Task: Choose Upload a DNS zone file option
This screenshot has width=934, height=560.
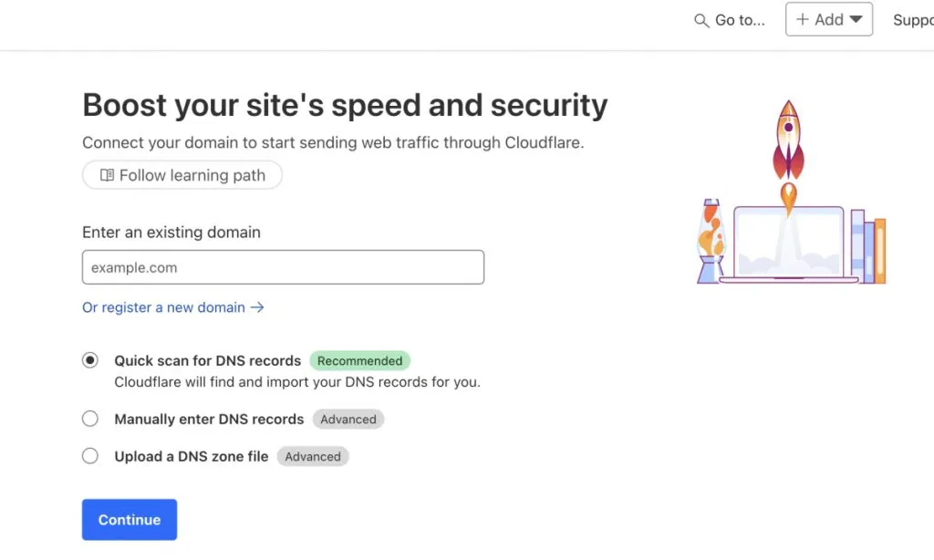Action: tap(90, 456)
